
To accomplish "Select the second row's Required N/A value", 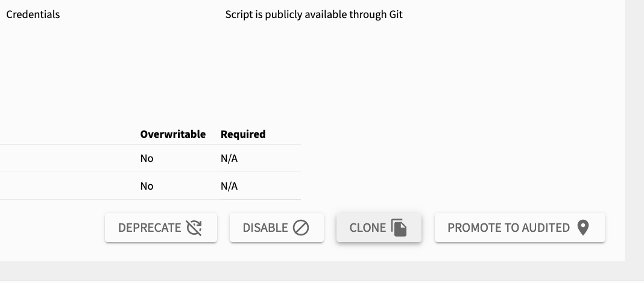I will pos(229,186).
